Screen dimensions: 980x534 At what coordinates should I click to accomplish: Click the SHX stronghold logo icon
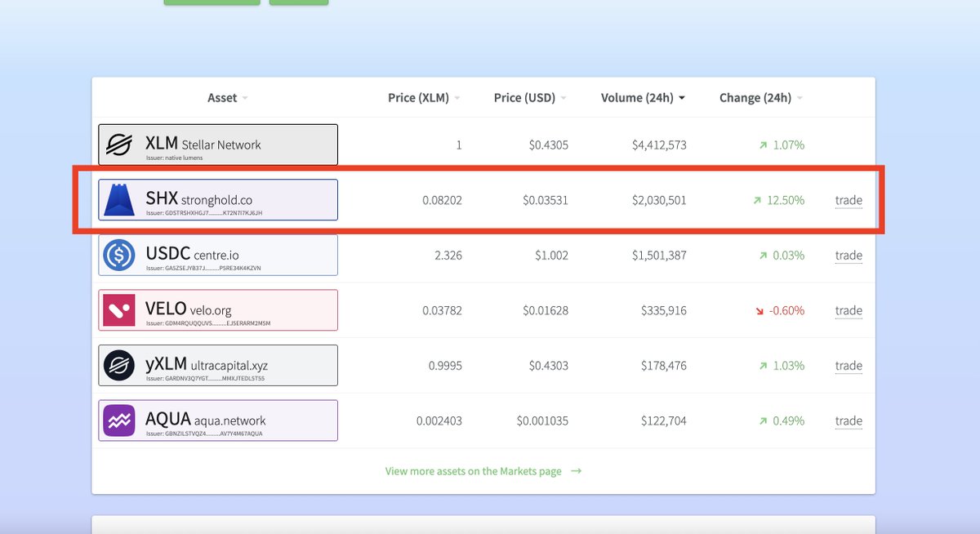click(119, 200)
